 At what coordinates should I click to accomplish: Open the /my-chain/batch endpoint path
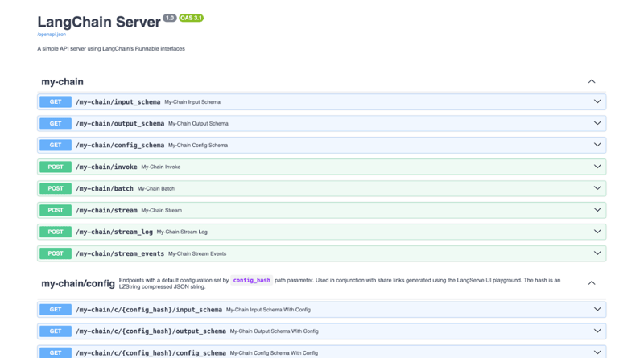coord(105,189)
